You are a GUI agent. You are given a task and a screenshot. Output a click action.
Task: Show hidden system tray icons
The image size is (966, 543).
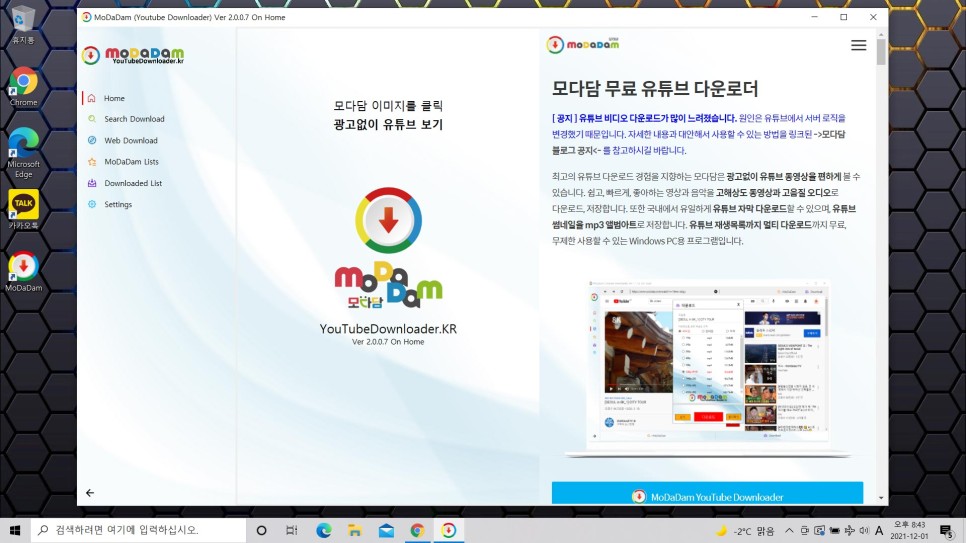click(x=789, y=530)
